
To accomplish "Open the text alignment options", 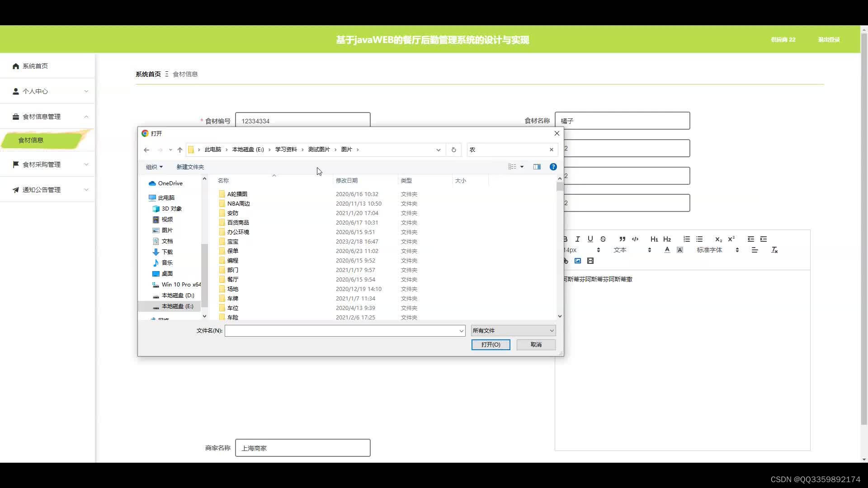I will (755, 250).
